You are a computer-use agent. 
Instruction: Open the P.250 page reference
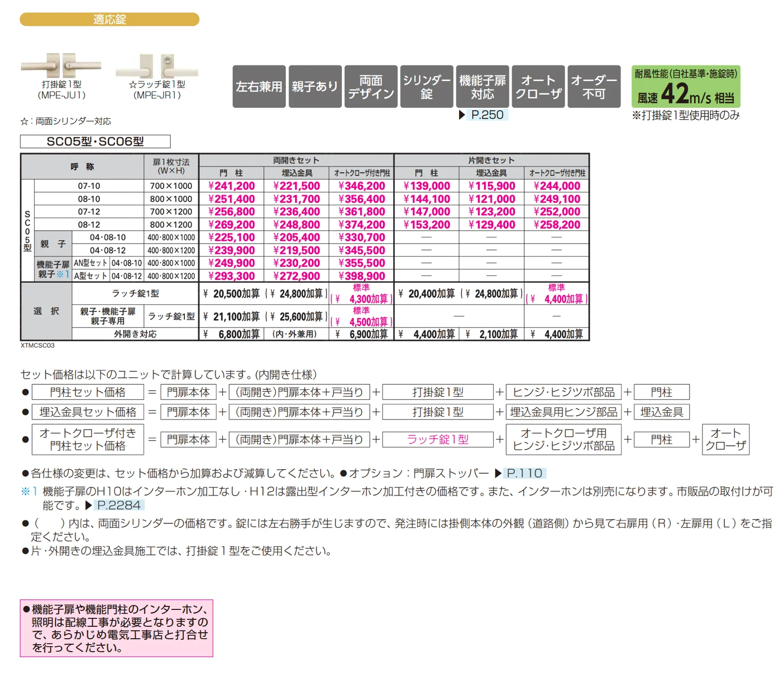[x=487, y=115]
